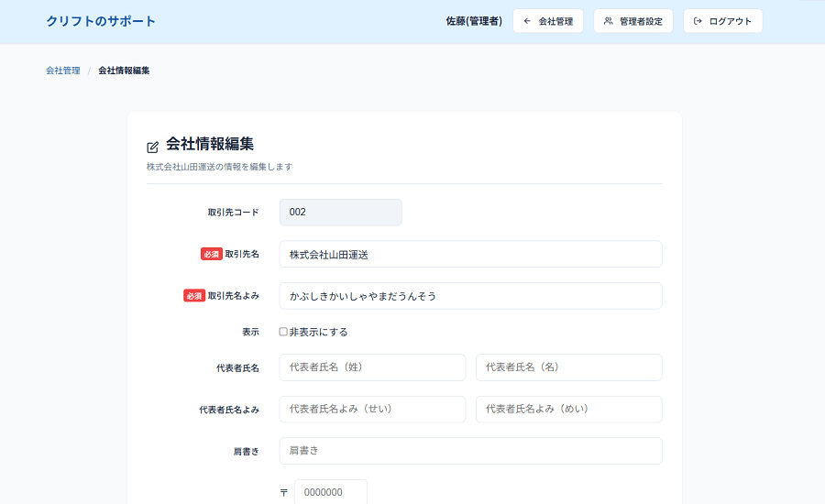This screenshot has width=825, height=504.
Task: Focus the 取引先名よみ text field
Action: click(x=470, y=296)
